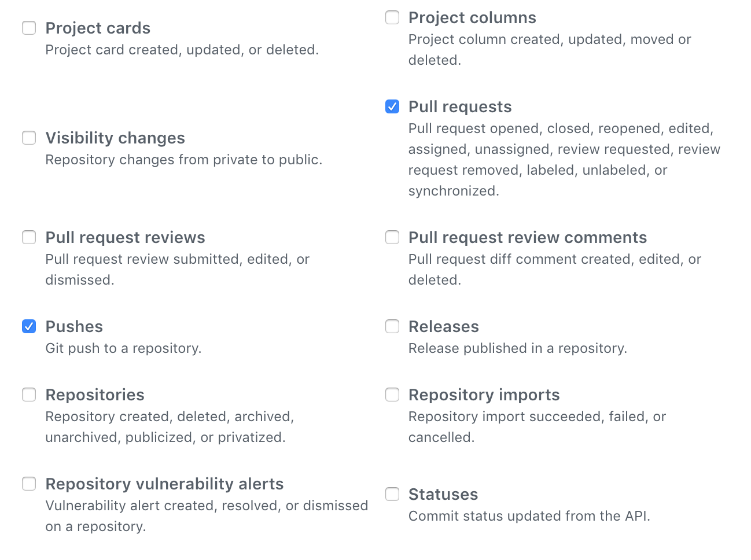This screenshot has height=560, width=751.
Task: Enable Repository vulnerability alerts checkbox
Action: click(29, 484)
